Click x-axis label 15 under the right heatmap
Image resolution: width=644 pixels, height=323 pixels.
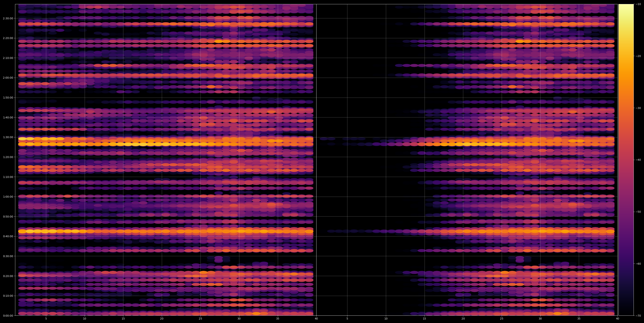tap(425, 319)
